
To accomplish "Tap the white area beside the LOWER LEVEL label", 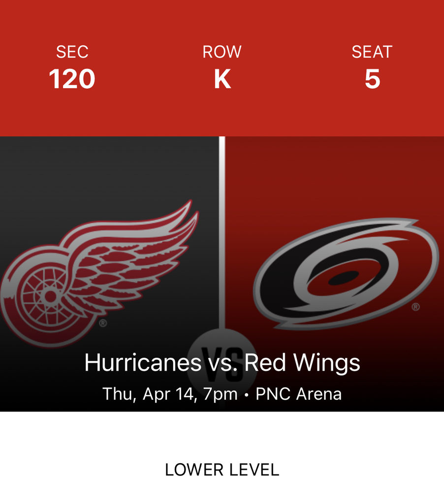I will pos(369,470).
